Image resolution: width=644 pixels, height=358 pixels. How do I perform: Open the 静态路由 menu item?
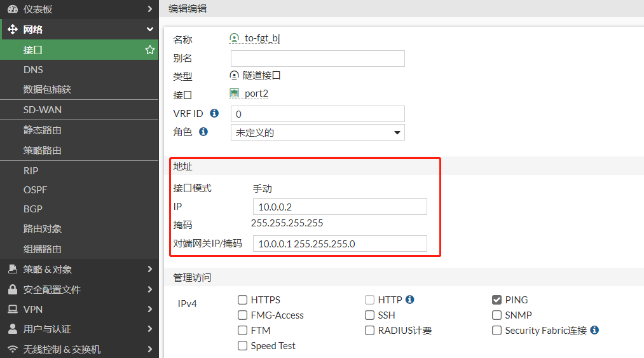43,130
